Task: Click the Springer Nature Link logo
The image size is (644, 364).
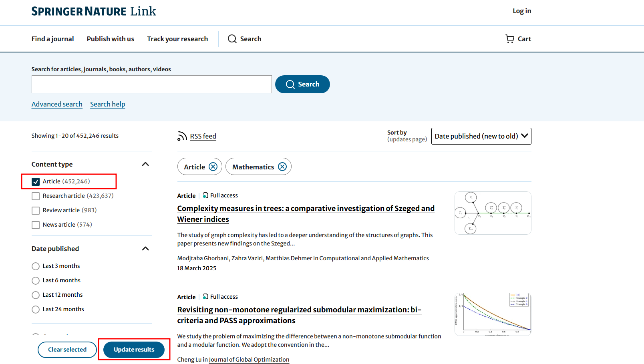Action: pyautogui.click(x=94, y=11)
